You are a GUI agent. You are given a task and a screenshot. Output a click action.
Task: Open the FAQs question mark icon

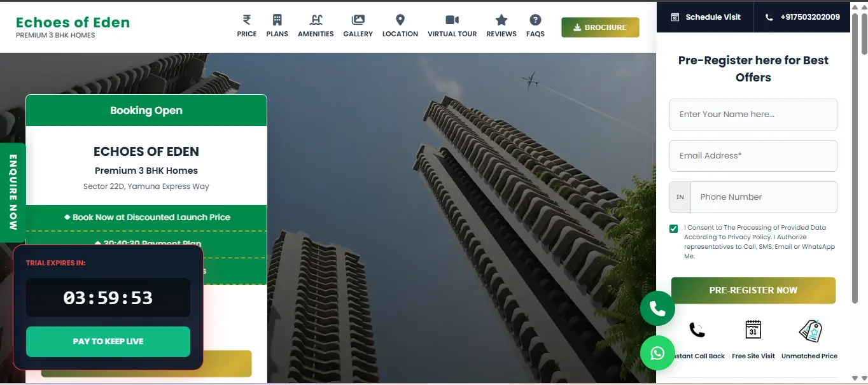(535, 20)
